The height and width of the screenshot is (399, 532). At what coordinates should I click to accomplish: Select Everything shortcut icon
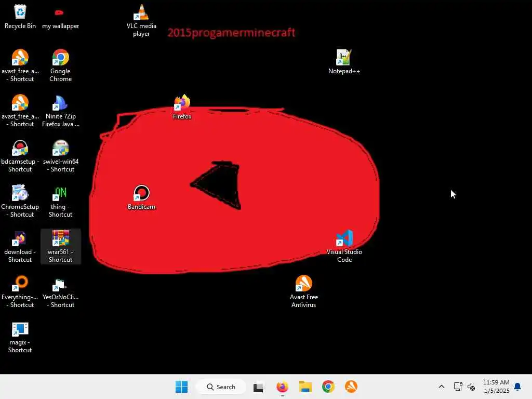pyautogui.click(x=20, y=291)
